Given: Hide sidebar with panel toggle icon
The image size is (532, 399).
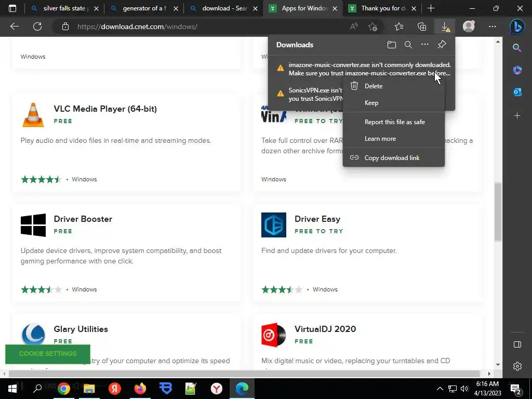Looking at the screenshot, I should click(517, 344).
